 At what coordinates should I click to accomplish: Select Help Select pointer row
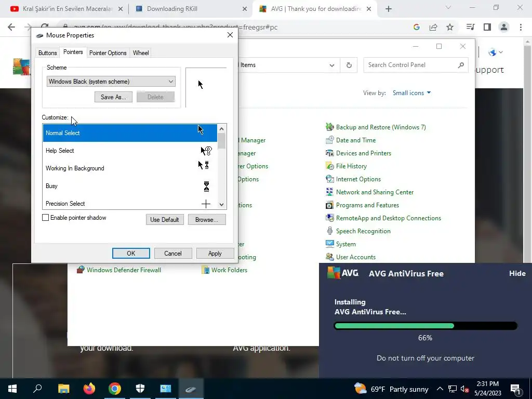(130, 151)
